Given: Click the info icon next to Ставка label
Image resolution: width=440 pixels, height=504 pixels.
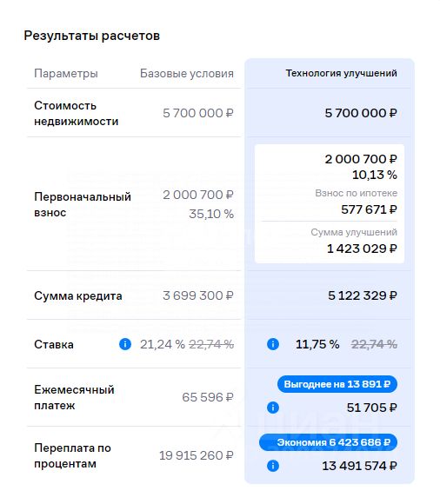Looking at the screenshot, I should pyautogui.click(x=125, y=344).
